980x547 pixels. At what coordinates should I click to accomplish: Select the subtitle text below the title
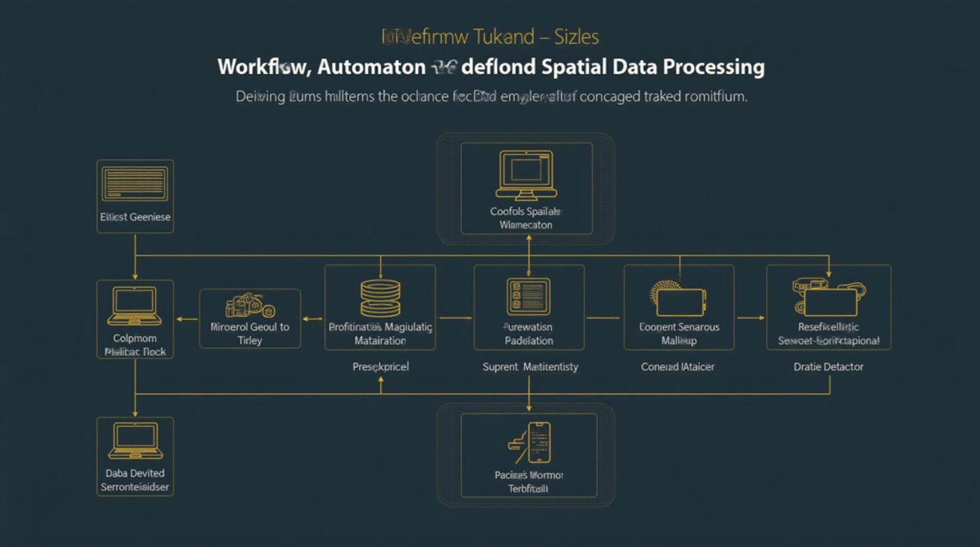pyautogui.click(x=490, y=96)
